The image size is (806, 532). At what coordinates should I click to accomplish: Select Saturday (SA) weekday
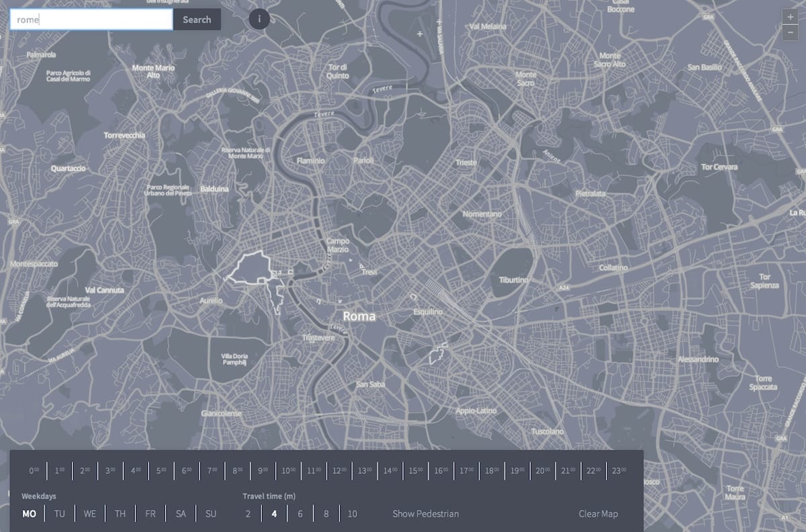[x=181, y=514]
